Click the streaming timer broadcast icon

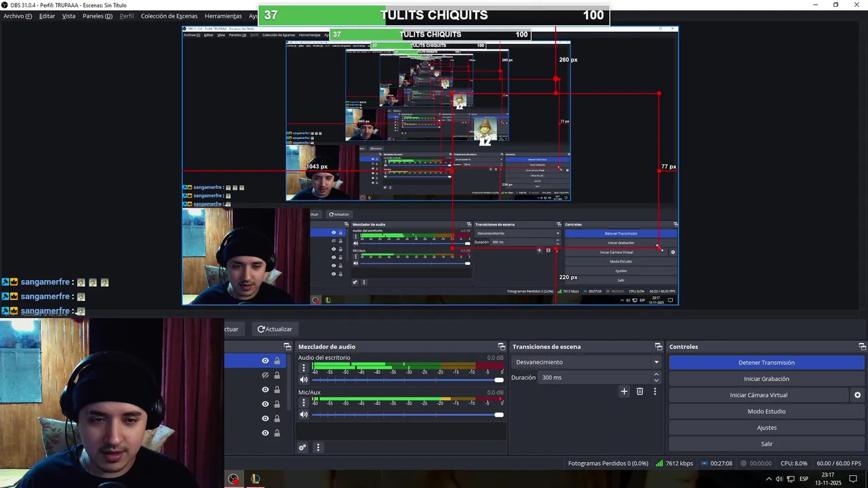point(705,464)
